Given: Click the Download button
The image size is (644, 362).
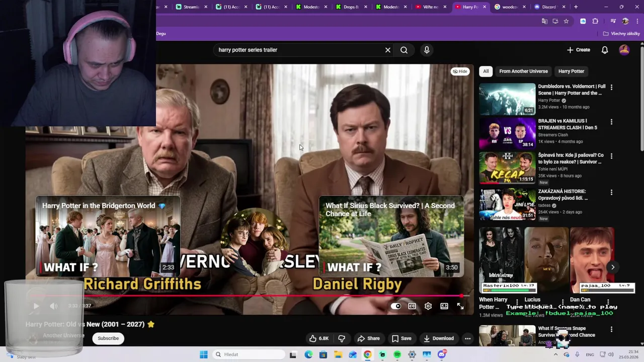Looking at the screenshot, I should pyautogui.click(x=439, y=338).
